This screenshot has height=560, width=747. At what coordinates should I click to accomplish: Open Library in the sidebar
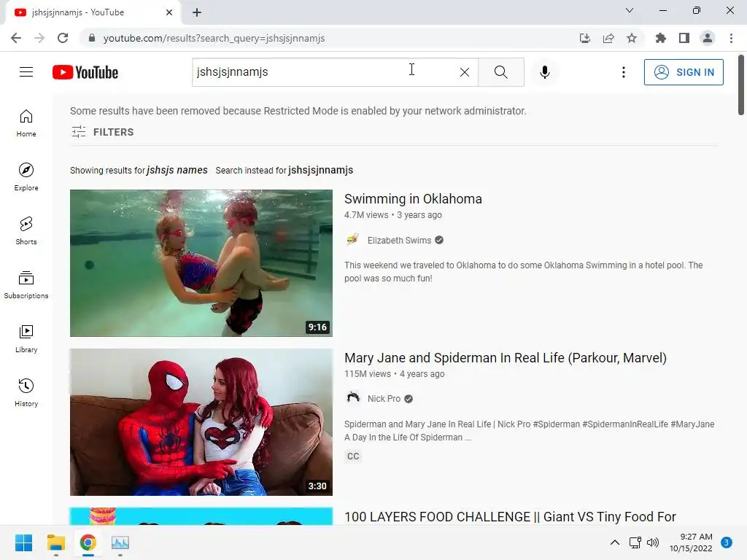point(26,339)
